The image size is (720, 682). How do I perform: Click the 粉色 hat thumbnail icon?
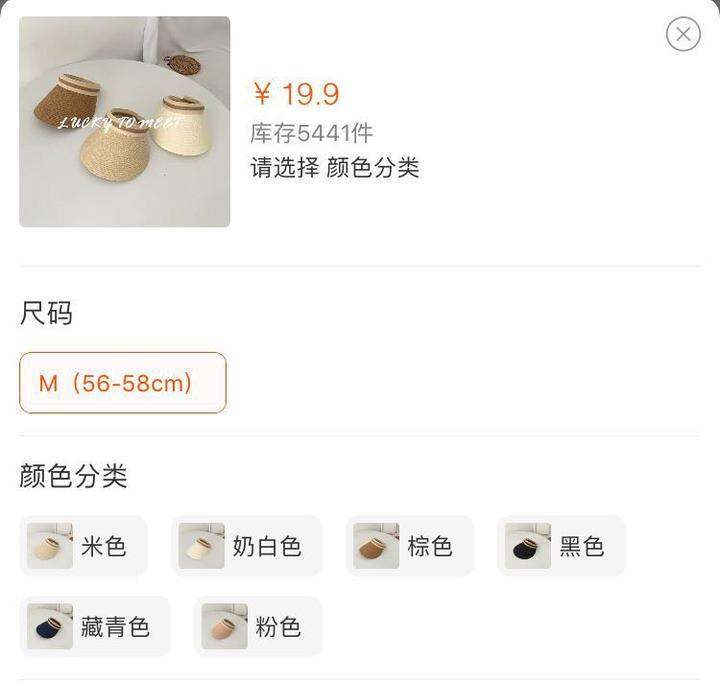[x=225, y=626]
